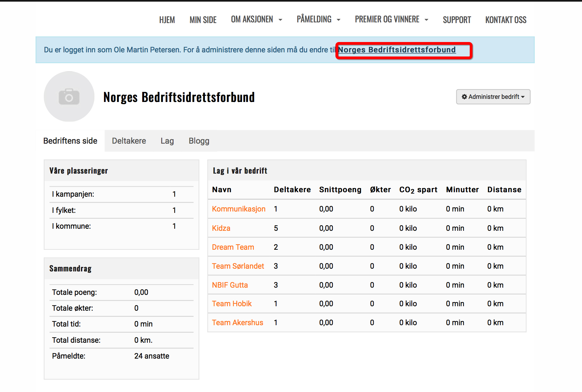Image resolution: width=582 pixels, height=392 pixels.
Task: Click Kidza's participant count of 5
Action: (276, 228)
